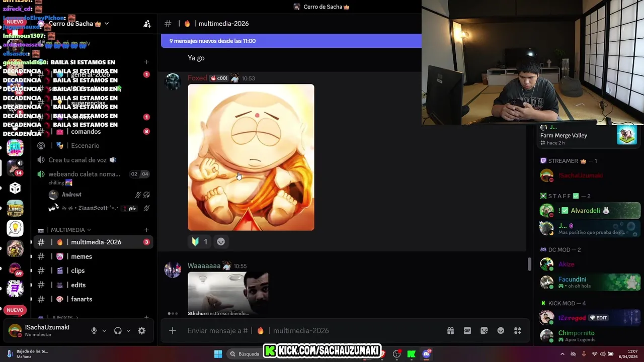The height and width of the screenshot is (362, 644).
Task: Click the invite people icon
Action: click(147, 24)
